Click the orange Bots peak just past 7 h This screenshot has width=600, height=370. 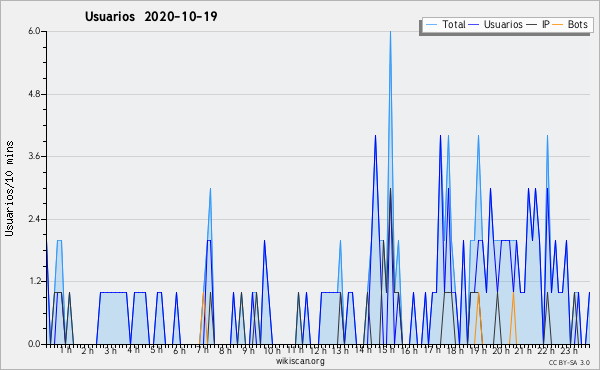[203, 293]
